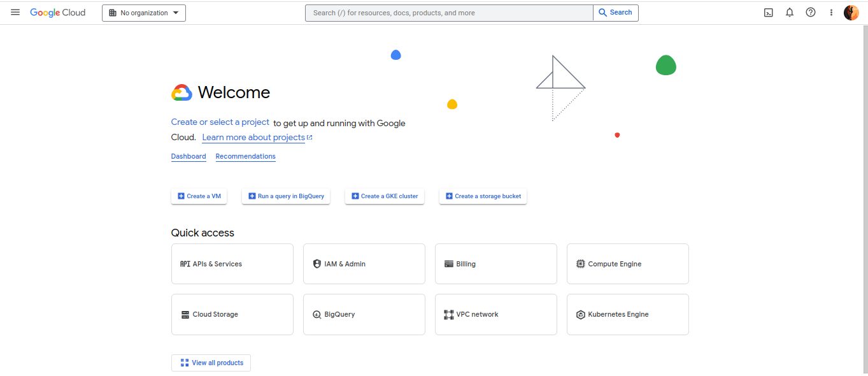868x376 pixels.
Task: Click the Google Cloud logo
Action: tap(58, 12)
